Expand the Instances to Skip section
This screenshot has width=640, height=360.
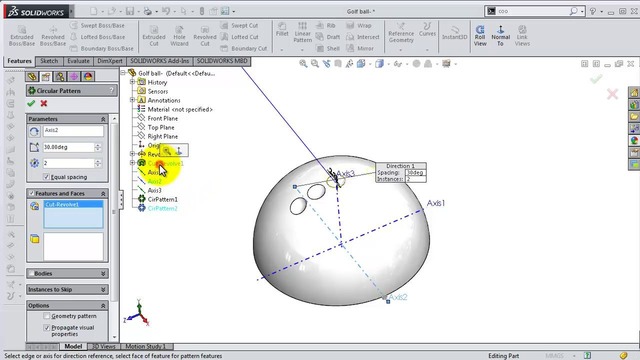point(103,289)
